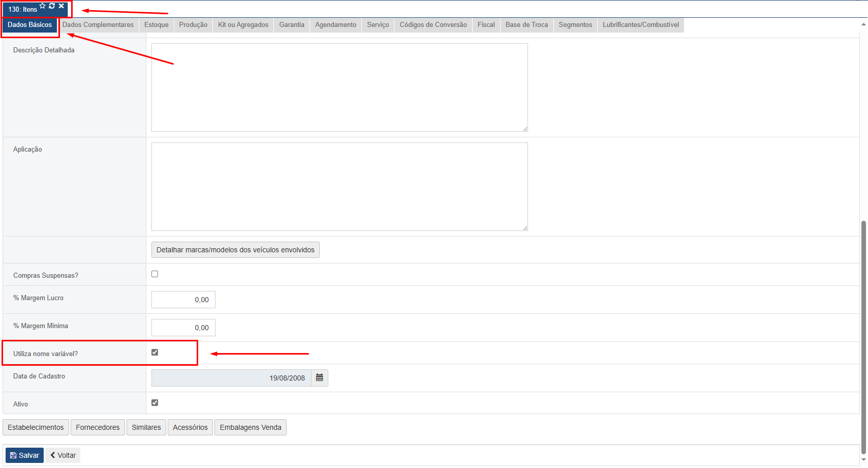Click the Data de Cadastro date field
Image resolution: width=868 pixels, height=468 pixels.
click(x=231, y=378)
